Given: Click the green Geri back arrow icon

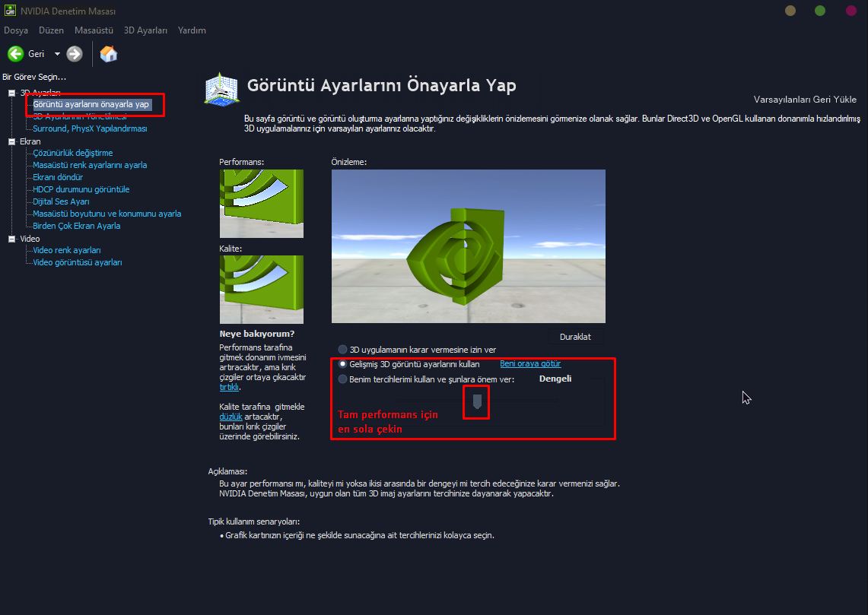Looking at the screenshot, I should [x=15, y=54].
